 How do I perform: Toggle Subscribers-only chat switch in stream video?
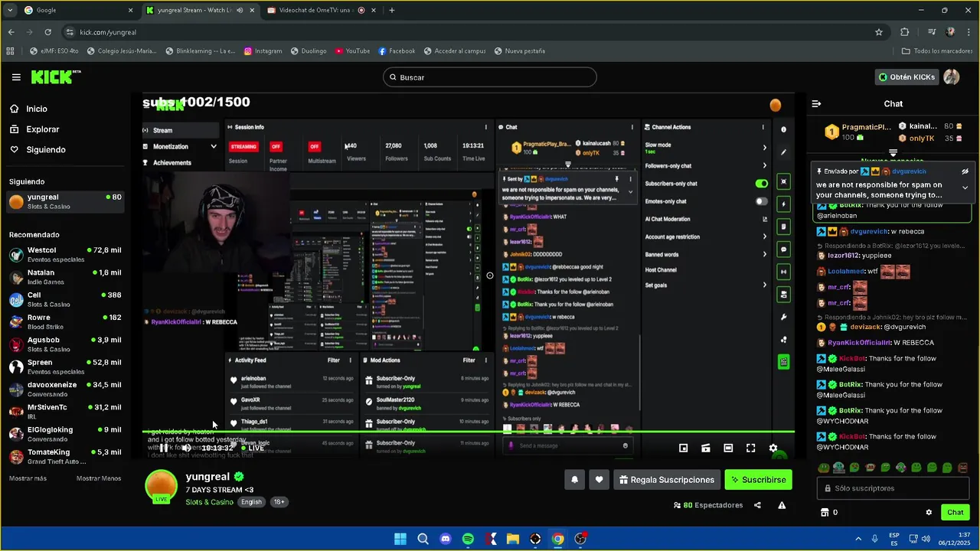(761, 184)
